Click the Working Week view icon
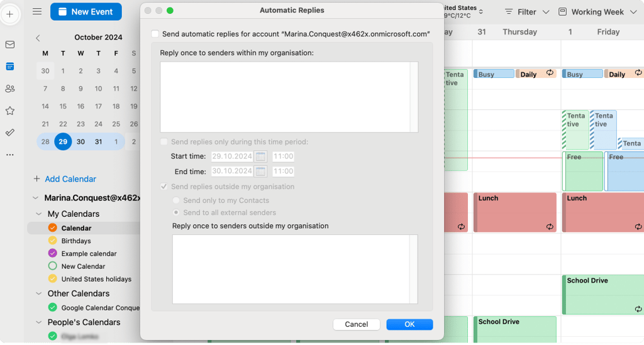 click(x=562, y=12)
